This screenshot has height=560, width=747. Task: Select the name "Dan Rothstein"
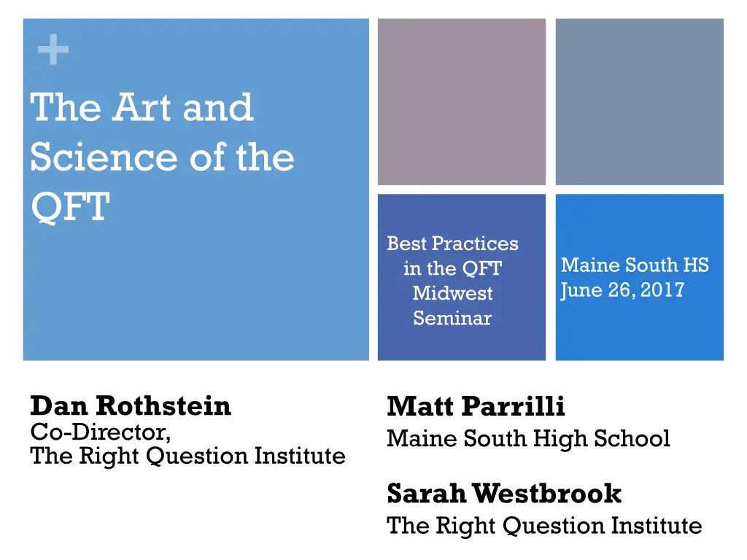point(131,405)
